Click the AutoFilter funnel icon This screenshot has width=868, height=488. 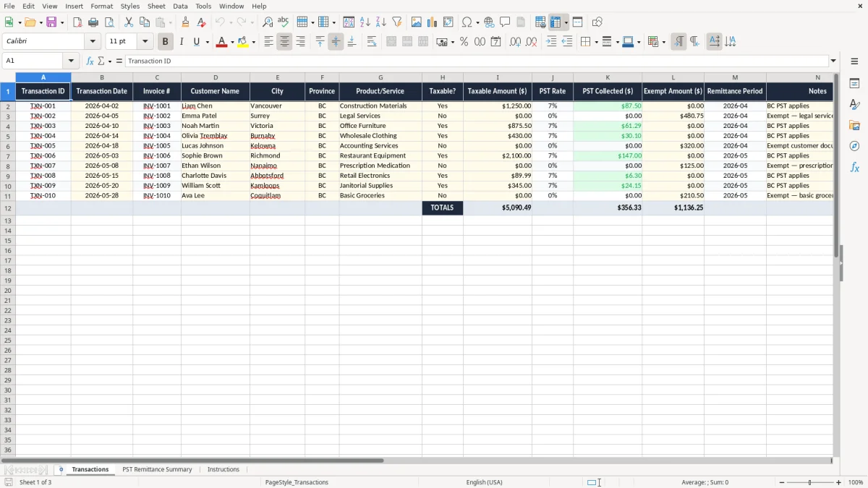click(396, 22)
